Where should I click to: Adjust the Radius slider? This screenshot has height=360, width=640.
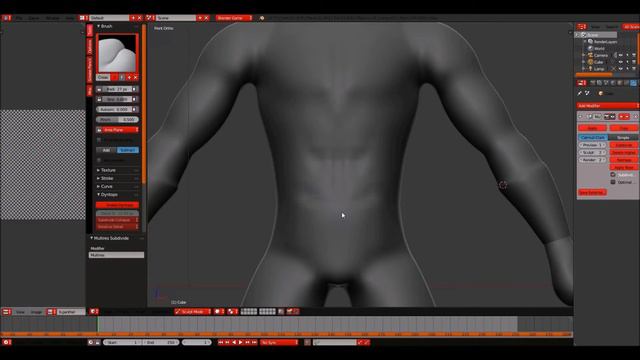pyautogui.click(x=117, y=89)
